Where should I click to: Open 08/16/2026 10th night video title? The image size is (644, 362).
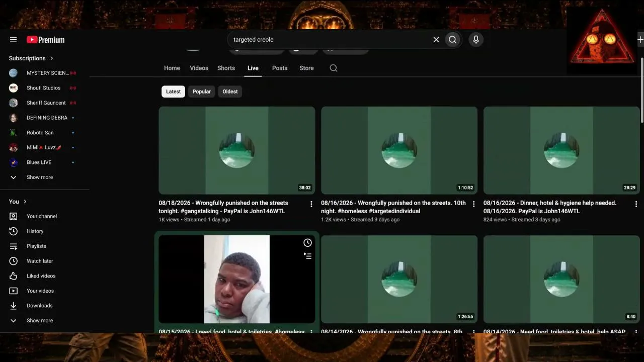393,207
